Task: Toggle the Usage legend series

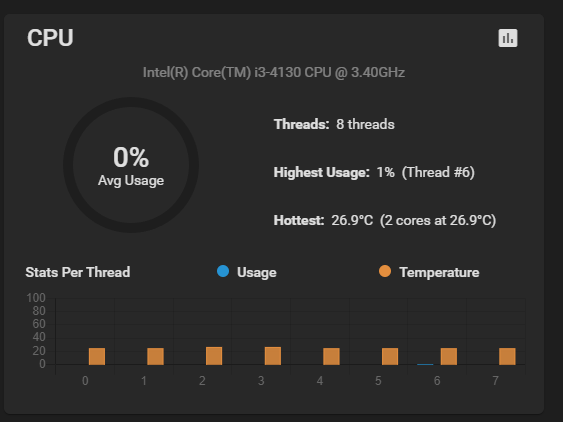Action: 247,272
